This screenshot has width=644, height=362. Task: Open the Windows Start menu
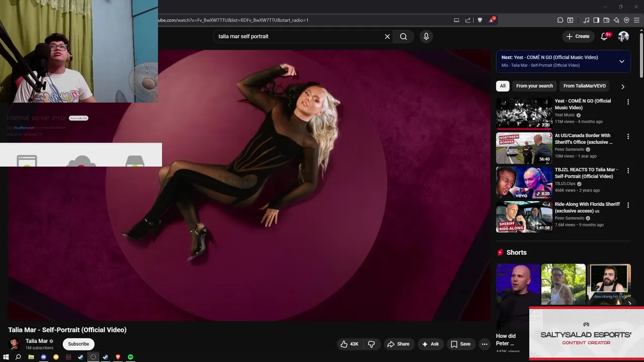[x=6, y=357]
